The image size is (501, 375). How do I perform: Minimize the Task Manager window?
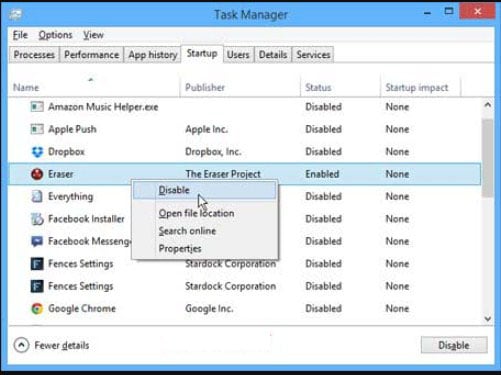pos(427,13)
